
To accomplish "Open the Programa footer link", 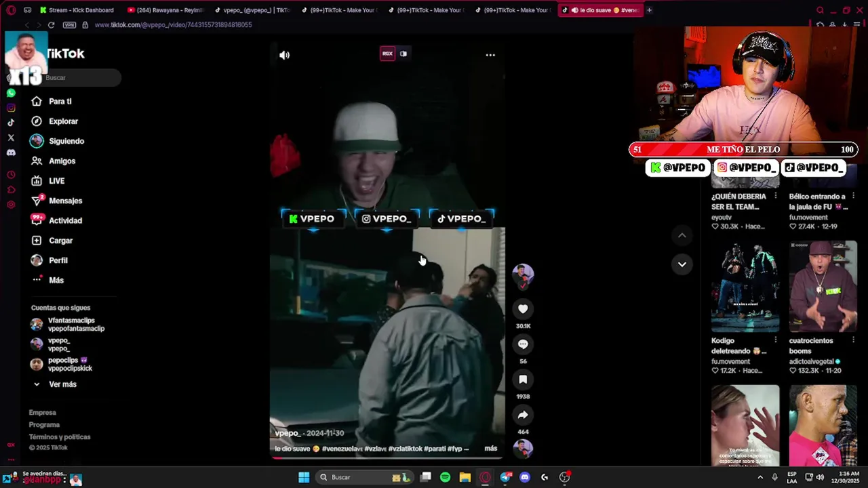I will [x=44, y=425].
